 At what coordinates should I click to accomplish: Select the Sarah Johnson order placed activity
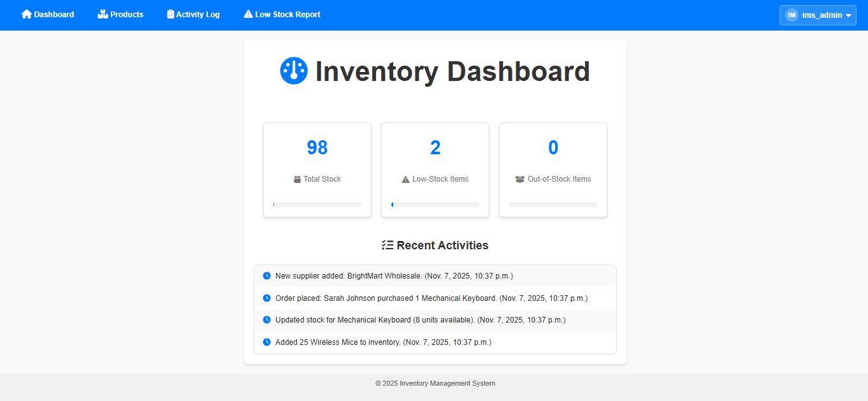tap(431, 298)
